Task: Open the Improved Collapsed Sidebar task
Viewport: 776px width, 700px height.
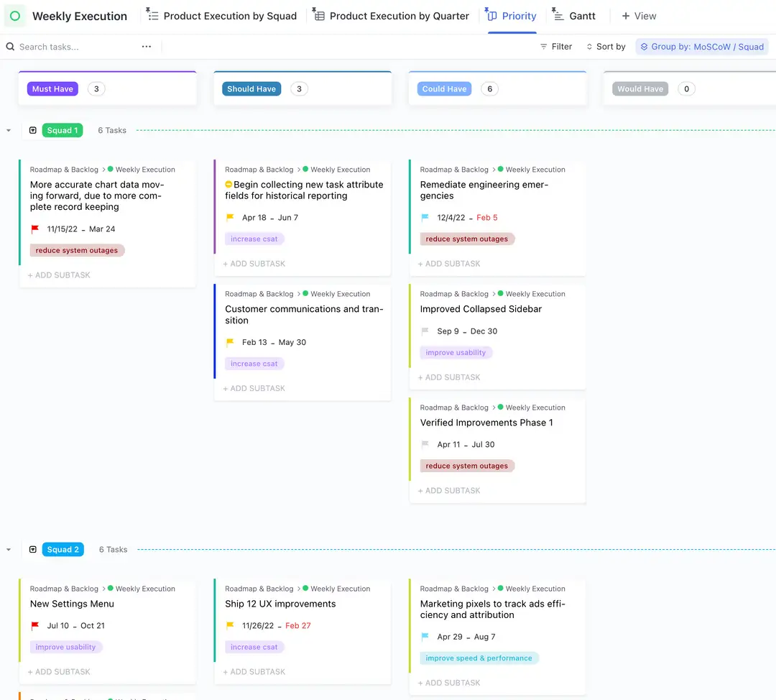Action: click(481, 309)
